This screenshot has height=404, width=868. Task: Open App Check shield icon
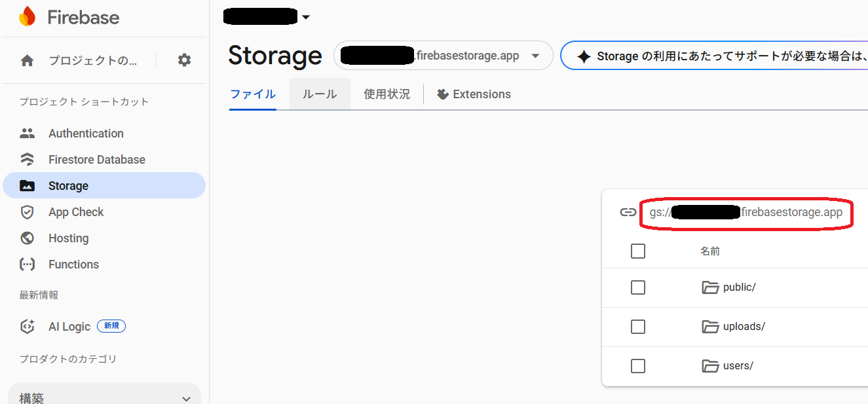click(x=28, y=212)
